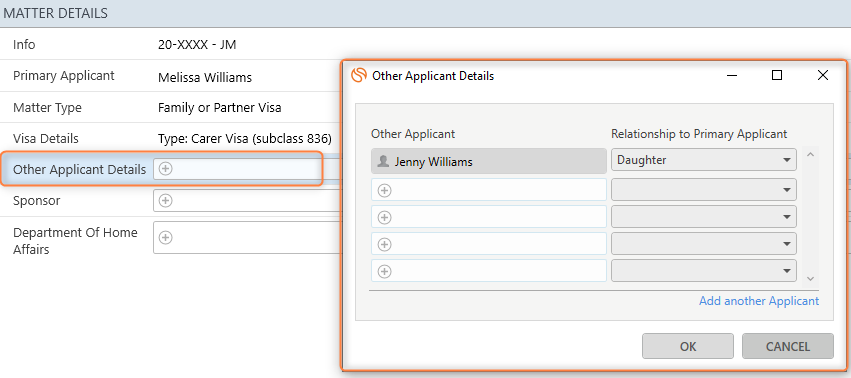The width and height of the screenshot is (851, 378).
Task: Click the plus icon in the Sponsor row
Action: click(x=166, y=201)
